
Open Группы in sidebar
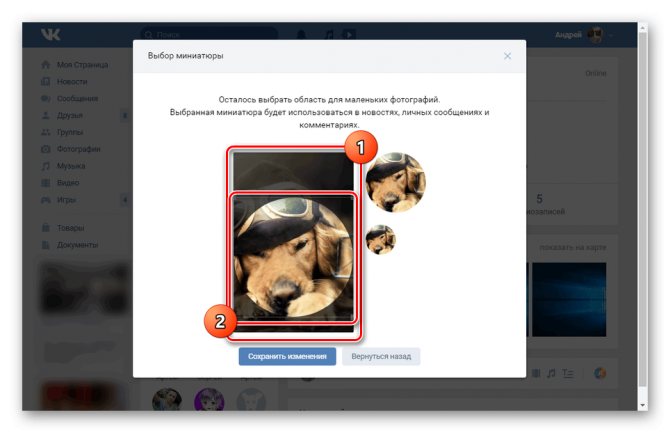(x=70, y=132)
